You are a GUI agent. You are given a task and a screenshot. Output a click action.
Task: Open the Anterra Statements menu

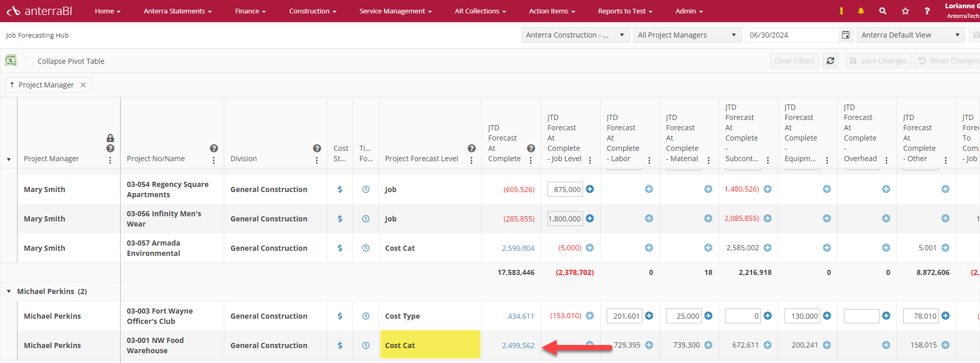pyautogui.click(x=177, y=11)
